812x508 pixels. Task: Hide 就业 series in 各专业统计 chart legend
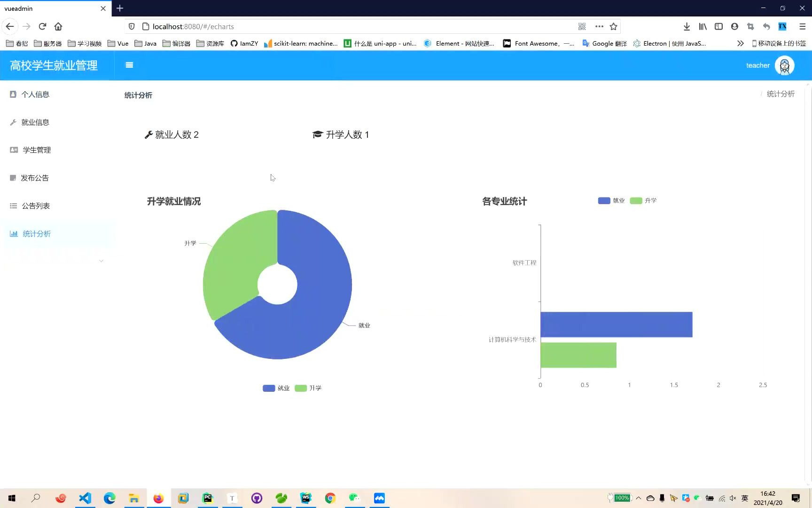[611, 200]
